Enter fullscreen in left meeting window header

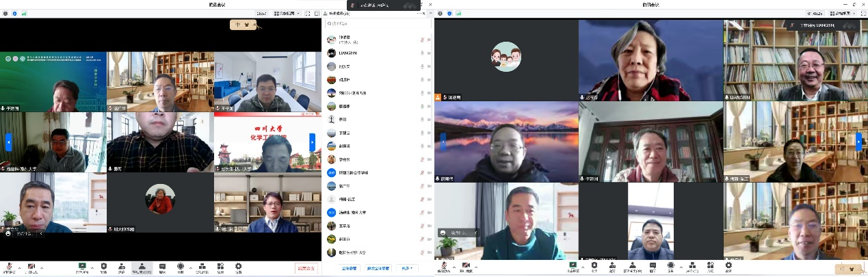307,13
